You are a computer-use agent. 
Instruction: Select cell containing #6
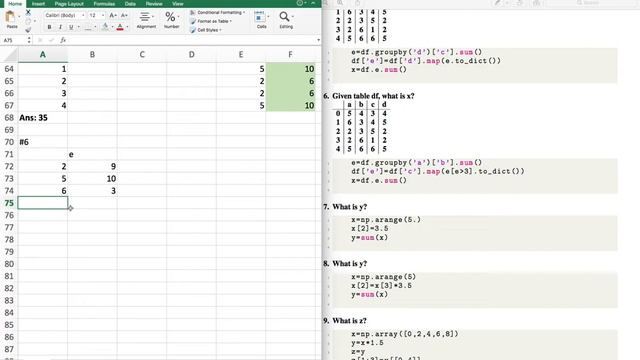(43, 142)
